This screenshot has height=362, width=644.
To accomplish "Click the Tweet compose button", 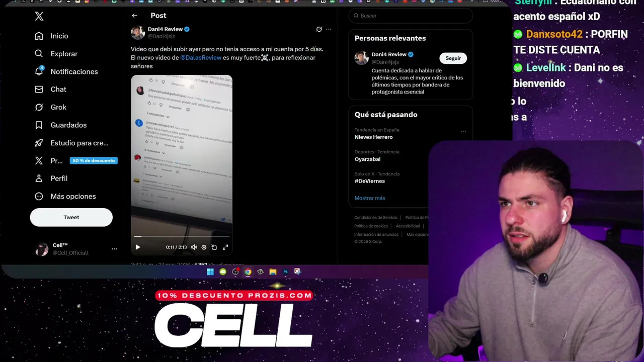I will 71,217.
